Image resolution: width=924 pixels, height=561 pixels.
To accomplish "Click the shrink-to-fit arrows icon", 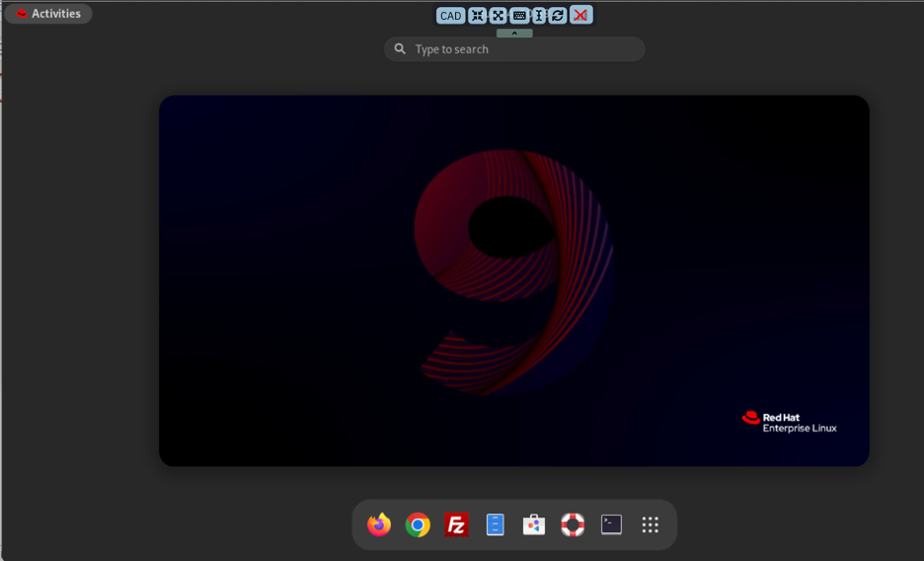I will [478, 16].
